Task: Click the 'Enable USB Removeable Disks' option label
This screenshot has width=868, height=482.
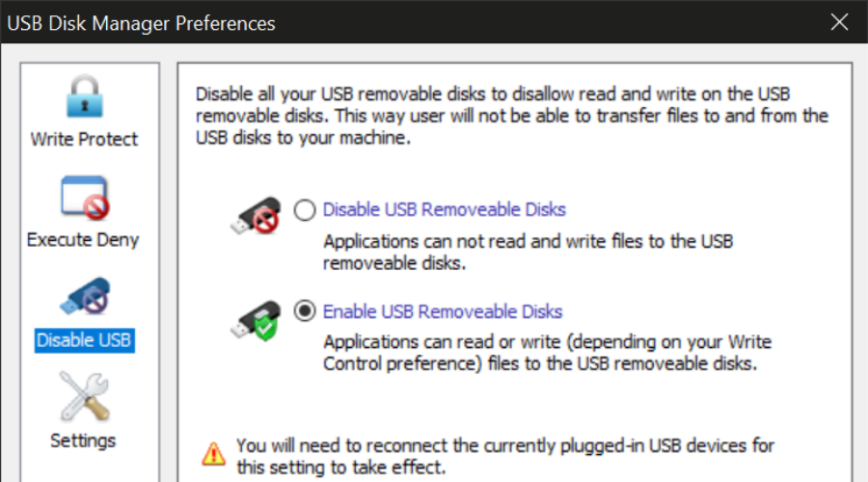Action: click(442, 311)
